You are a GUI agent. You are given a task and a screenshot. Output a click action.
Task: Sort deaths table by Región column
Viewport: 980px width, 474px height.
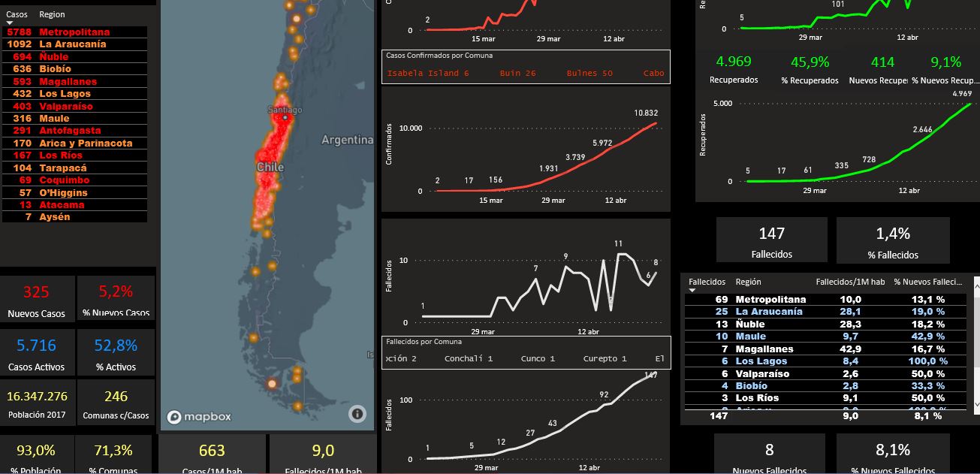tap(748, 282)
